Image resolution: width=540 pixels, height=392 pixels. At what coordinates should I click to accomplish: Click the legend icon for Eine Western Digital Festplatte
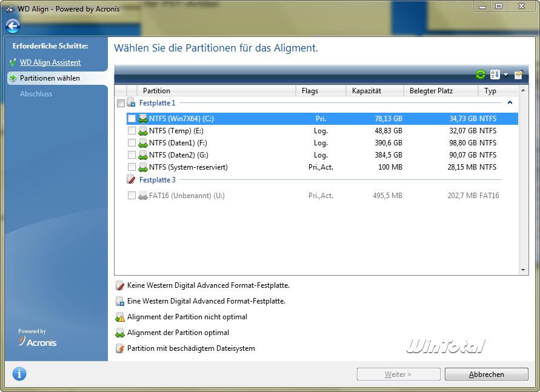pyautogui.click(x=120, y=301)
